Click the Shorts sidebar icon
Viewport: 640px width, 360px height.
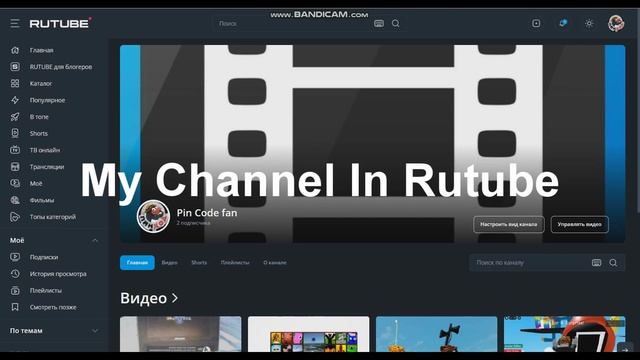[15, 133]
